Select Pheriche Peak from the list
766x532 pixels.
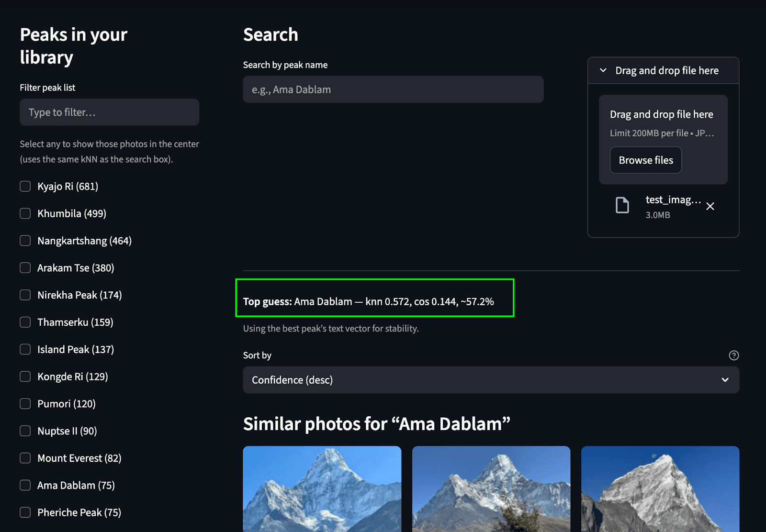[25, 512]
